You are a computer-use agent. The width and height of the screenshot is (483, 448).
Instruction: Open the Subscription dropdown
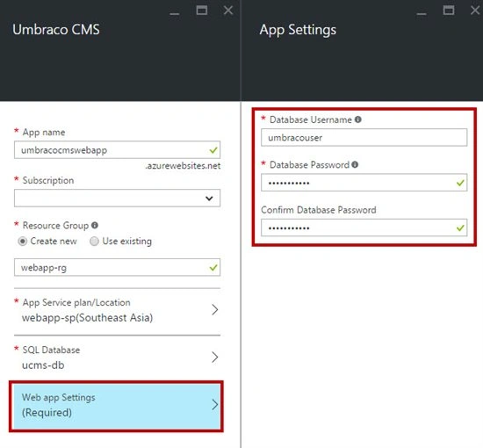click(117, 199)
